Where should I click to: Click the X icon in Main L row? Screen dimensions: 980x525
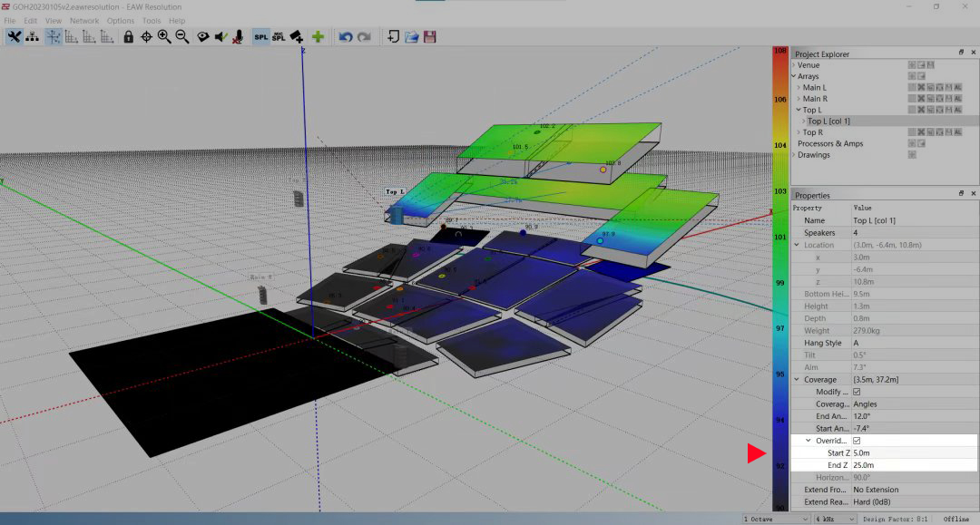[x=921, y=87]
